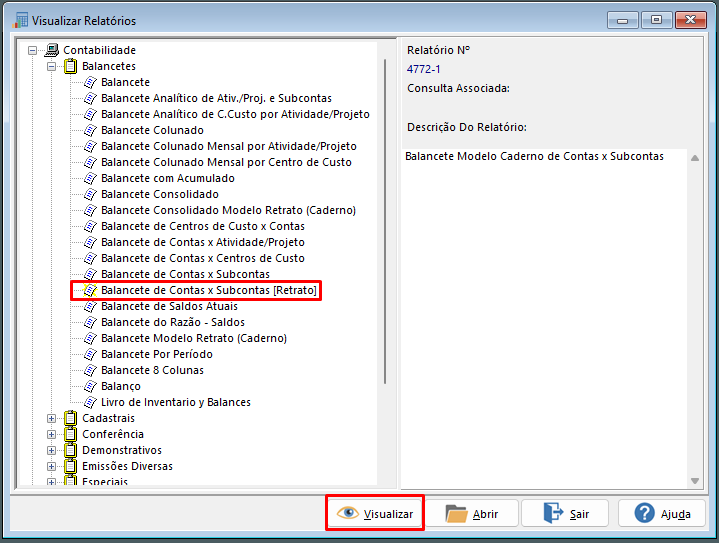Click the Abrir button
Viewport: 719px width, 543px height.
pyautogui.click(x=472, y=514)
